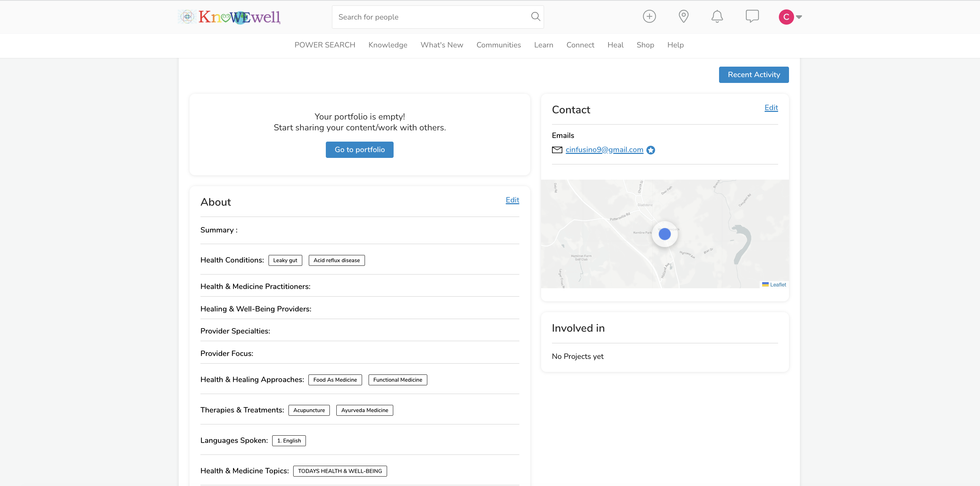Select the Food As Medicine tag
This screenshot has height=486, width=980.
(335, 380)
